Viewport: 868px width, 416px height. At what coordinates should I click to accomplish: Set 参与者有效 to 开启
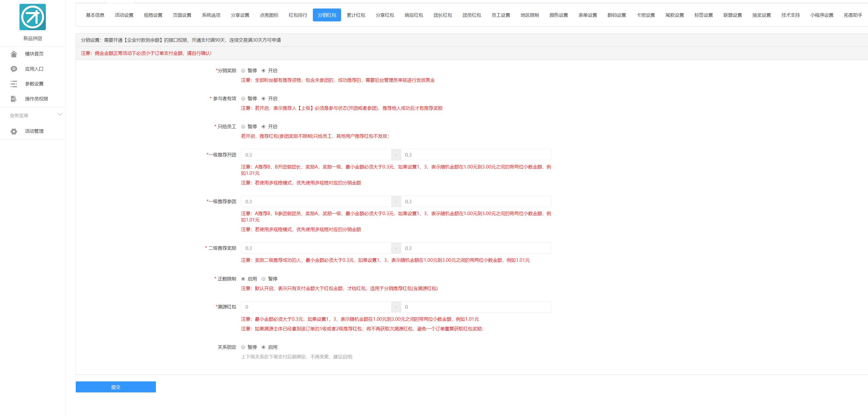pos(263,98)
